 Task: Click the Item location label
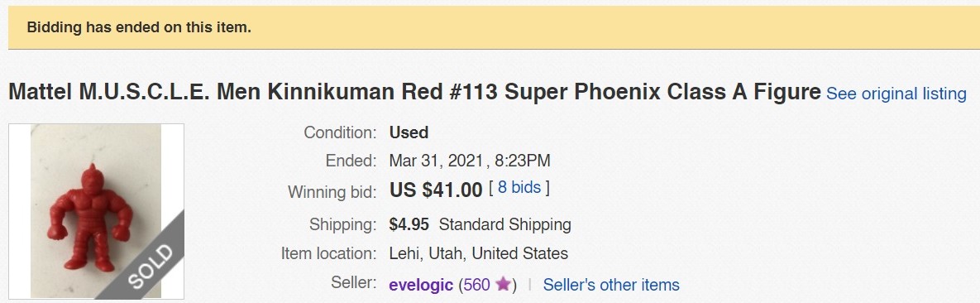(329, 253)
